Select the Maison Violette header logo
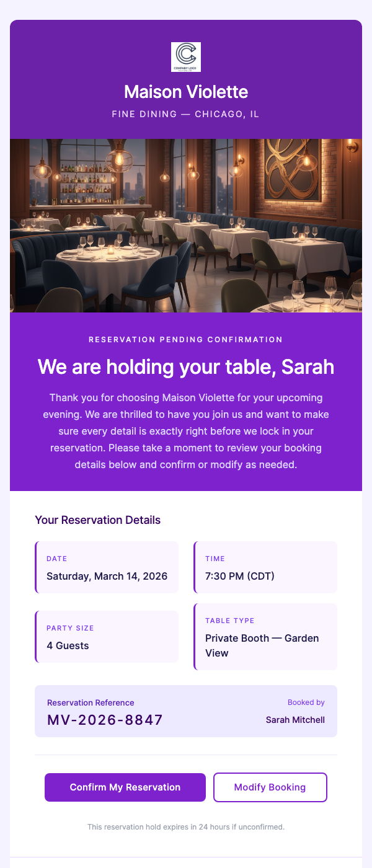The image size is (372, 868). pyautogui.click(x=185, y=56)
